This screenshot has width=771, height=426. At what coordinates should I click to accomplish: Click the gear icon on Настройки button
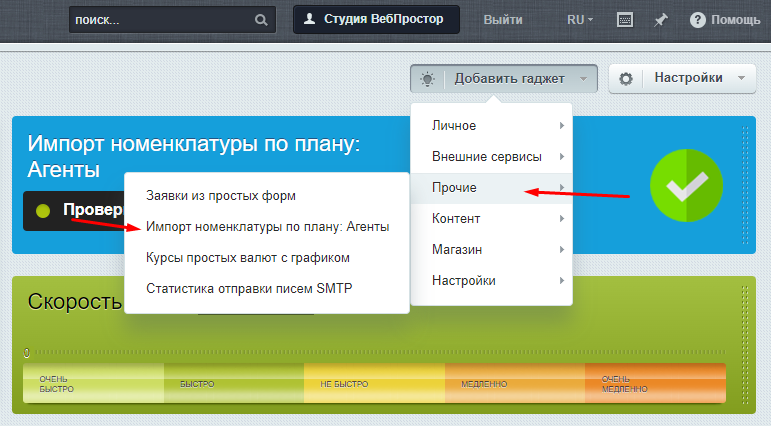[626, 79]
